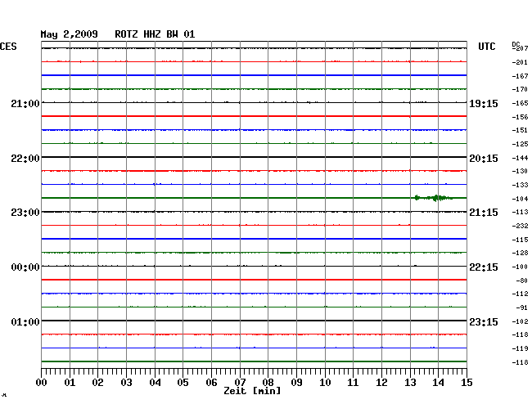
Task: Click the DC offset value "-112"
Action: point(520,294)
